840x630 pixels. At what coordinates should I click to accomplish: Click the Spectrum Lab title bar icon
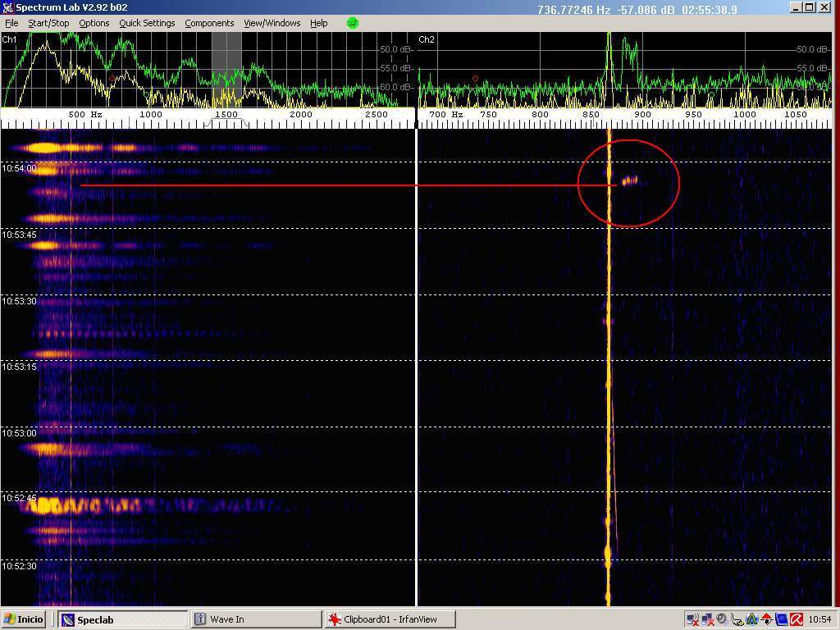(7, 7)
